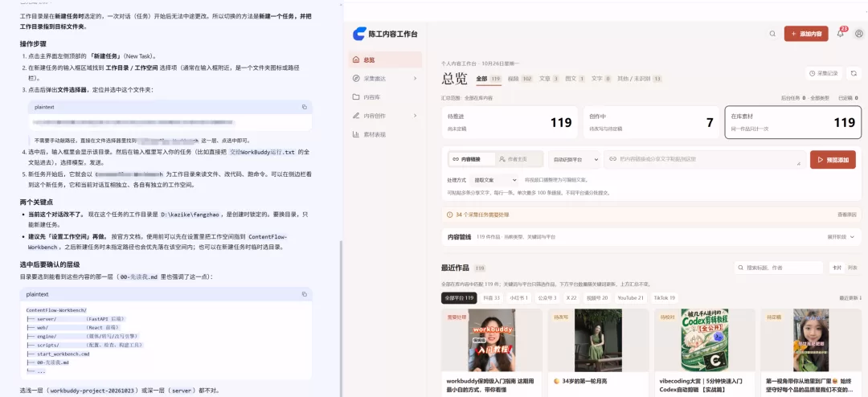Filter by X 22 chip
The height and width of the screenshot is (397, 868).
[x=571, y=298]
